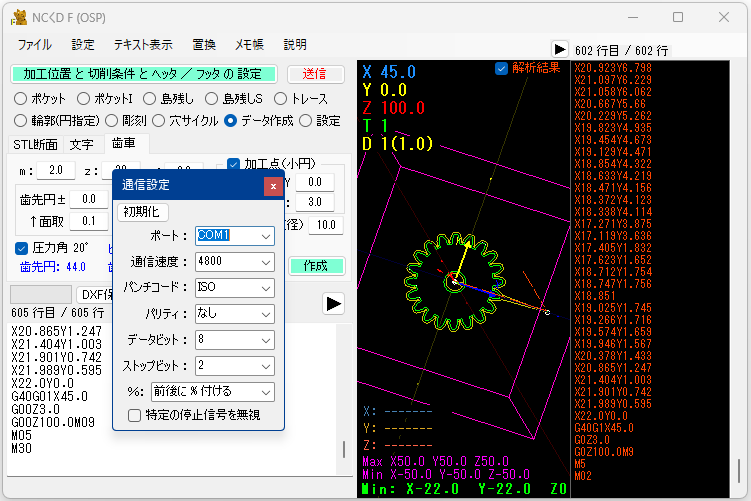751x501 pixels.
Task: Enable 特定の停止信号を無視 checkbox
Action: [x=135, y=415]
